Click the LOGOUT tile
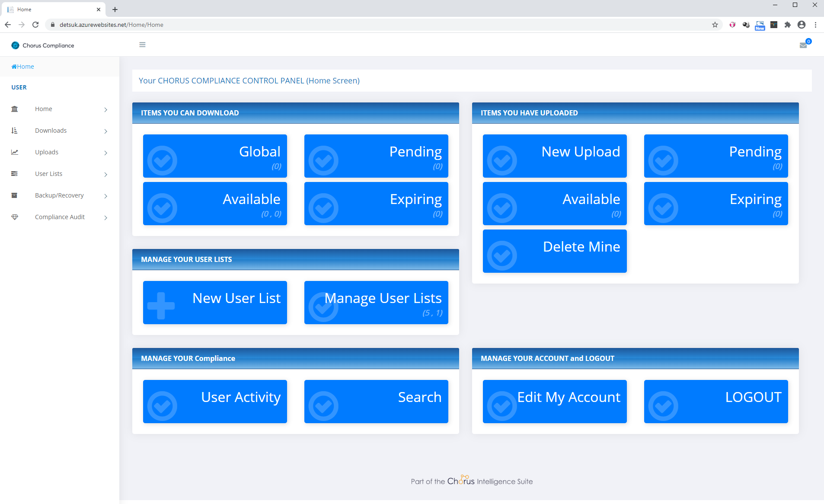 tap(716, 402)
